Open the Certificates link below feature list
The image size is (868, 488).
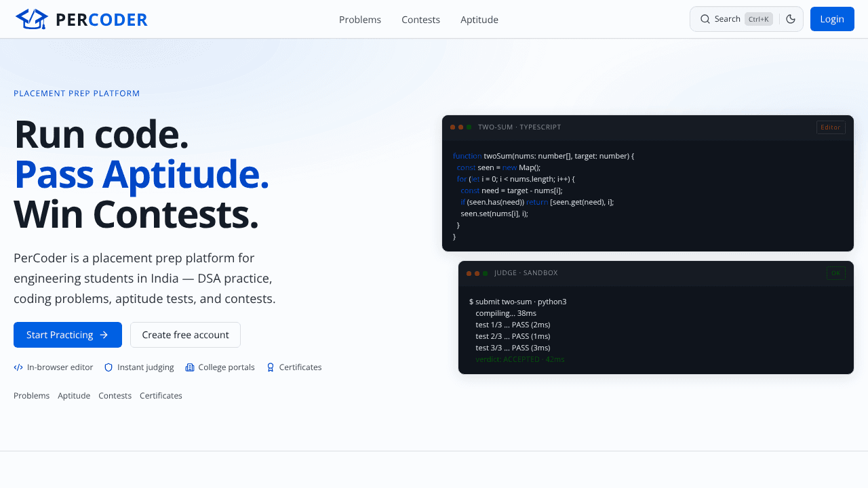(161, 396)
